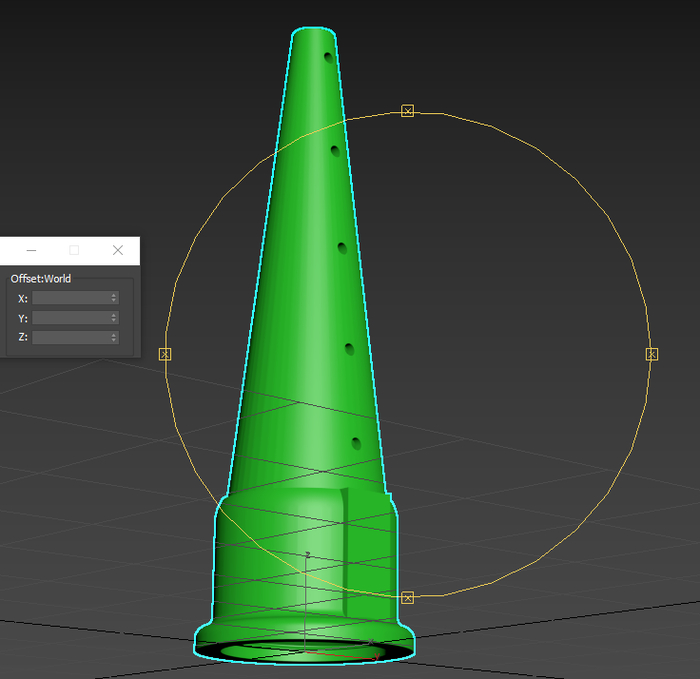This screenshot has height=679, width=700.
Task: Minimize the Offset:World dialog
Action: click(x=31, y=250)
